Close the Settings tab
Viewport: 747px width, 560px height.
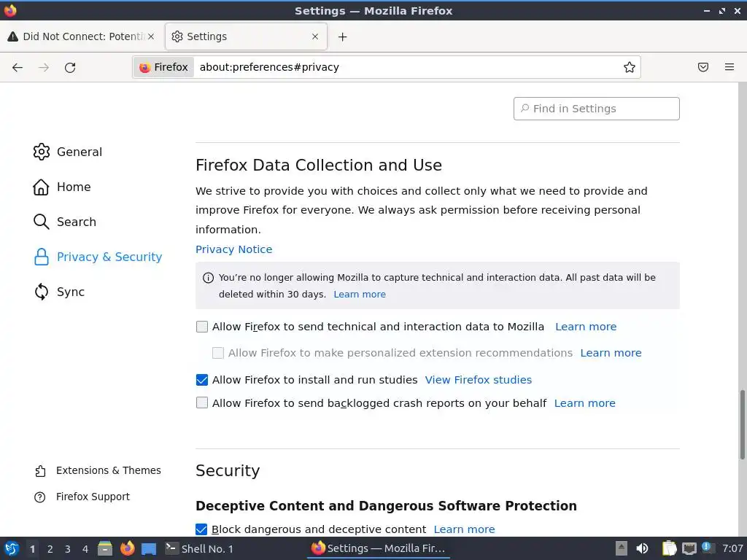pos(315,36)
